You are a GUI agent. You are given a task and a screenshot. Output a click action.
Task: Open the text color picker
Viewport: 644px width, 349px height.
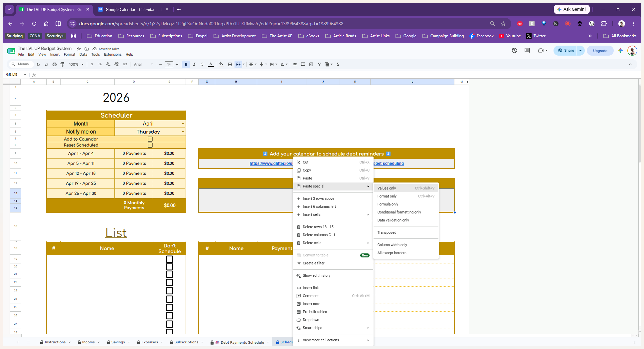click(211, 64)
